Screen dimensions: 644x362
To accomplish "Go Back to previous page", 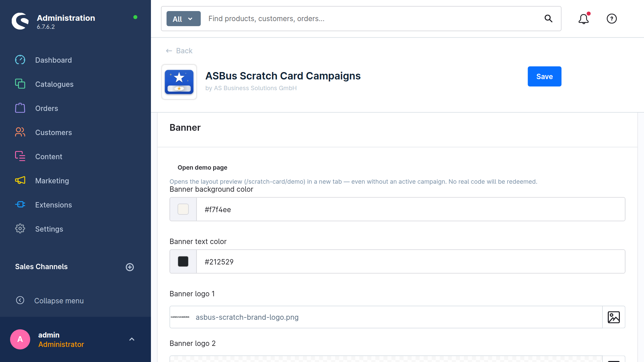I will (x=179, y=51).
